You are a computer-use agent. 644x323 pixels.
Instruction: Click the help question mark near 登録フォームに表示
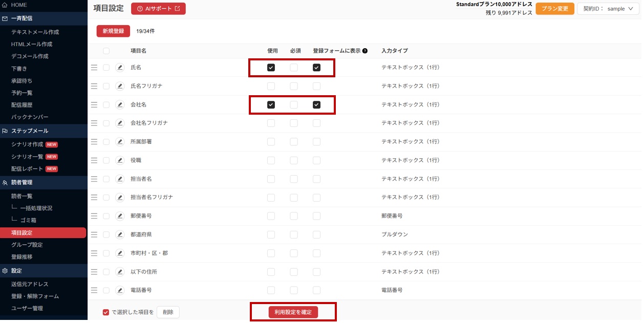(365, 51)
